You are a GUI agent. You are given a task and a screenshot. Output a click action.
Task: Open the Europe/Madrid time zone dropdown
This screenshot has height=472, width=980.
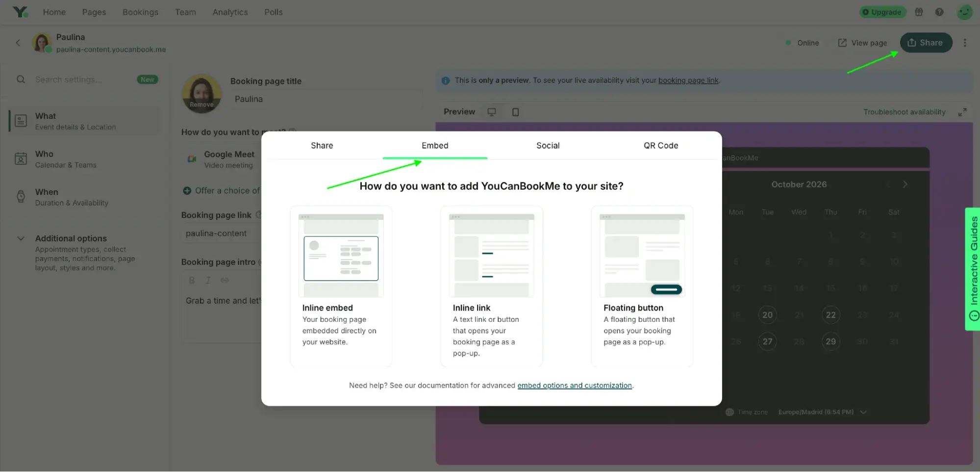point(822,412)
